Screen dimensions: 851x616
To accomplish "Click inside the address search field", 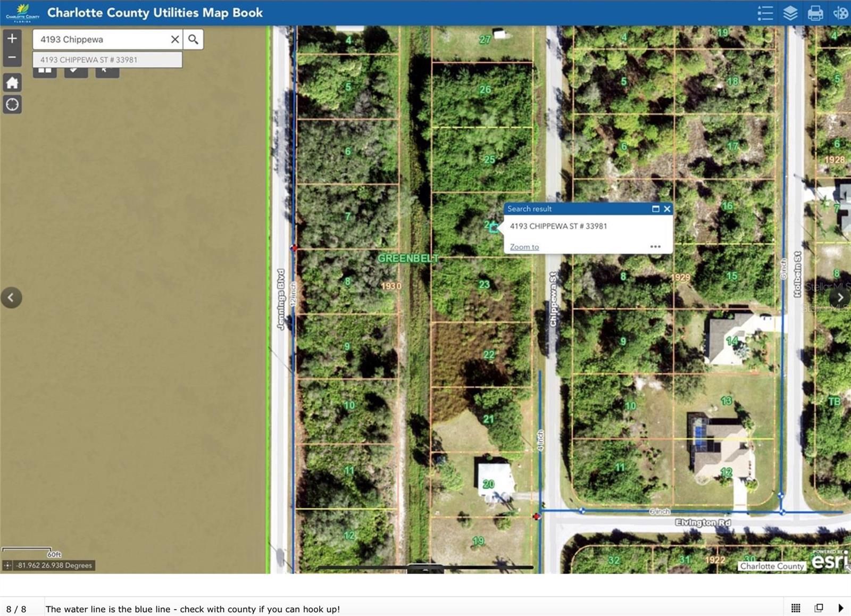I will tap(101, 39).
